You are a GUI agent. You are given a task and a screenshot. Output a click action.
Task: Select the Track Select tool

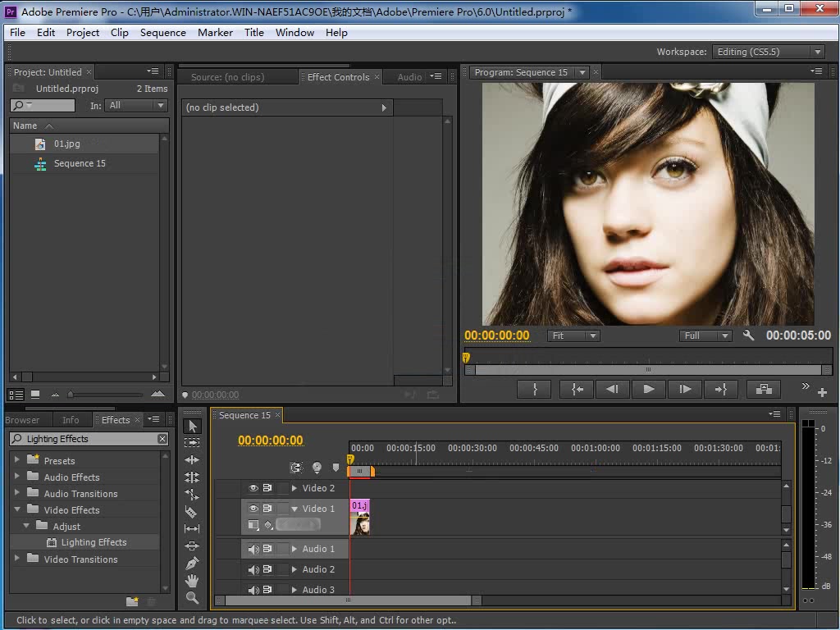(191, 441)
